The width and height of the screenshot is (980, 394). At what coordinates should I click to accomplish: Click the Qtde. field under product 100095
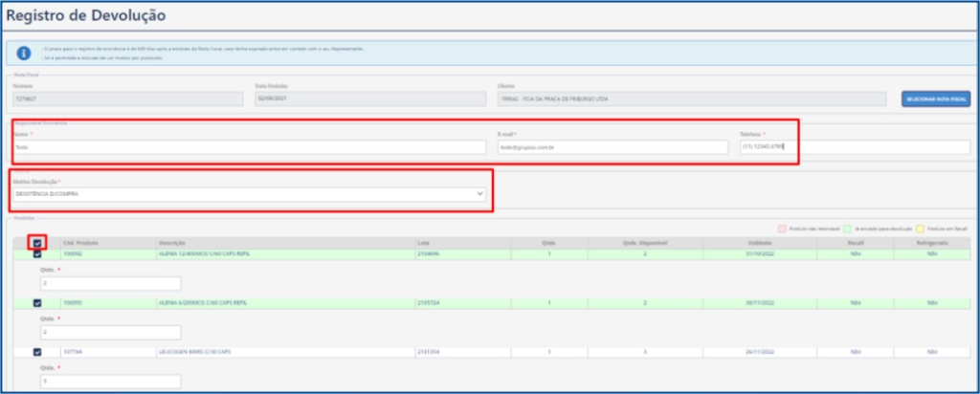point(111,332)
